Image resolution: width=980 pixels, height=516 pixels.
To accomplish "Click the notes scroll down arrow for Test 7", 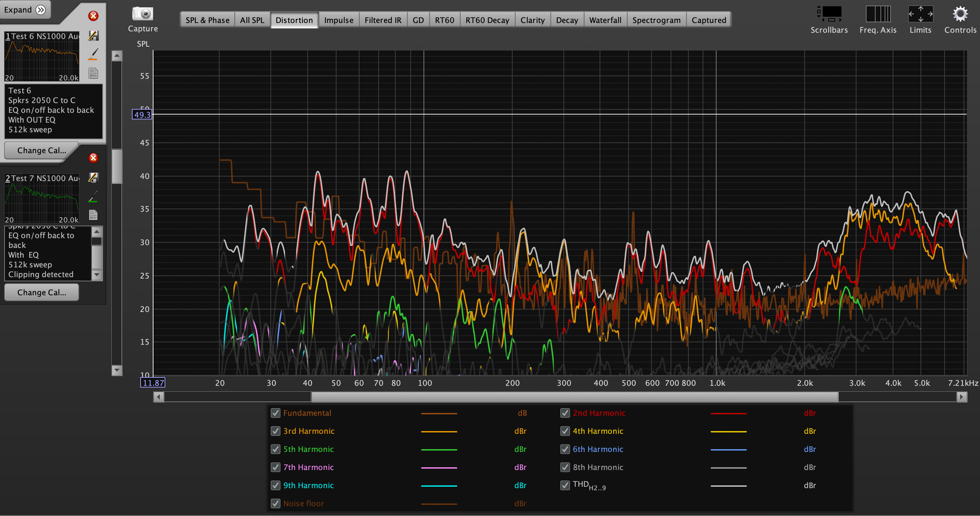I will pos(97,274).
